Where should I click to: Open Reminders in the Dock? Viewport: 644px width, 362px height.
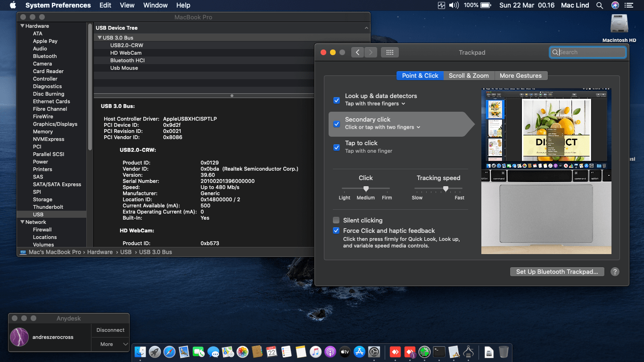(x=286, y=352)
